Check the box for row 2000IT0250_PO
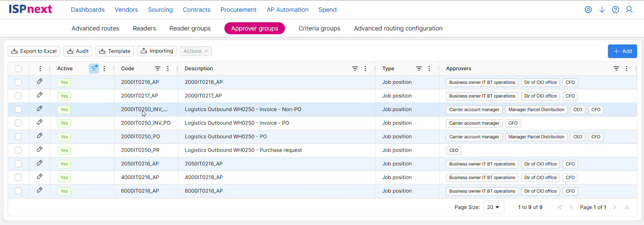Screen dimensions: 644x225 [x=18, y=137]
